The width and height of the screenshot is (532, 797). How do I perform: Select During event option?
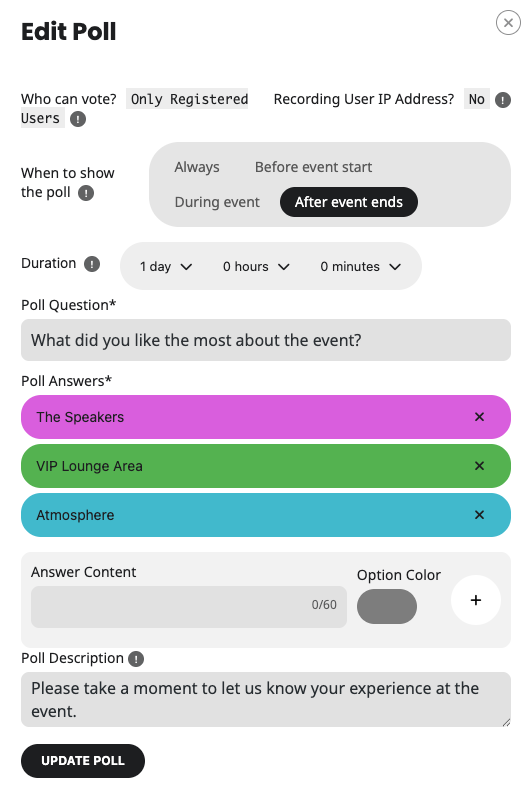click(217, 202)
